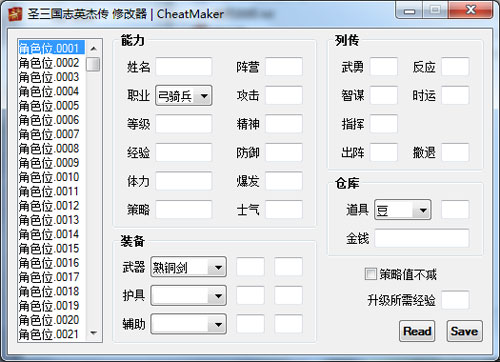The width and height of the screenshot is (500, 362).
Task: Select 角色位.0002 in the character list
Action: click(52, 63)
